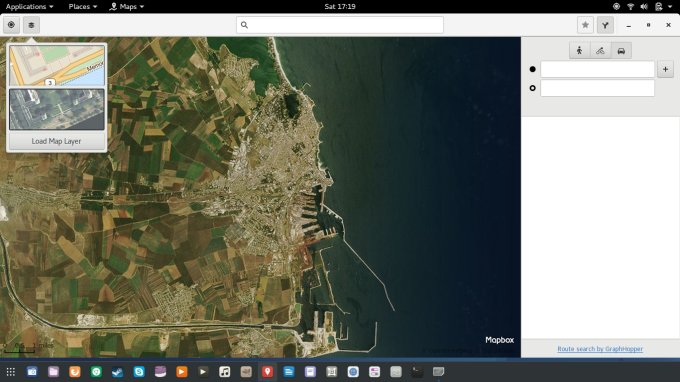Screen dimensions: 680x382
Task: Open the map layers button
Action: click(x=31, y=25)
